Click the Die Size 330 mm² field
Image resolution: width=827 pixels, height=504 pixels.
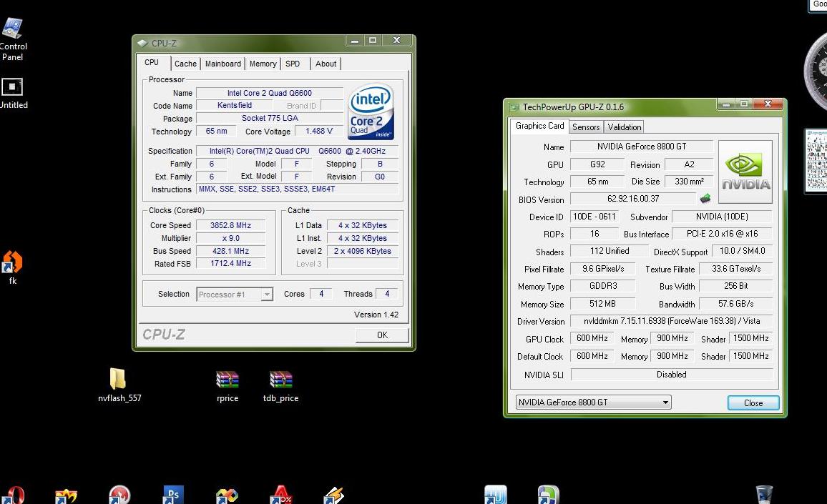[x=689, y=182]
